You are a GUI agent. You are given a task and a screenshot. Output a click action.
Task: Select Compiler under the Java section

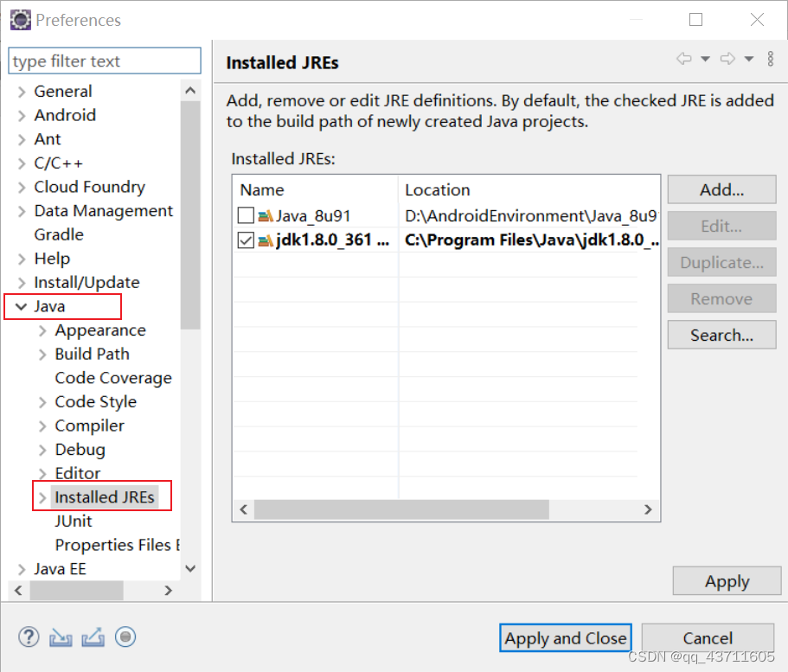(x=90, y=425)
